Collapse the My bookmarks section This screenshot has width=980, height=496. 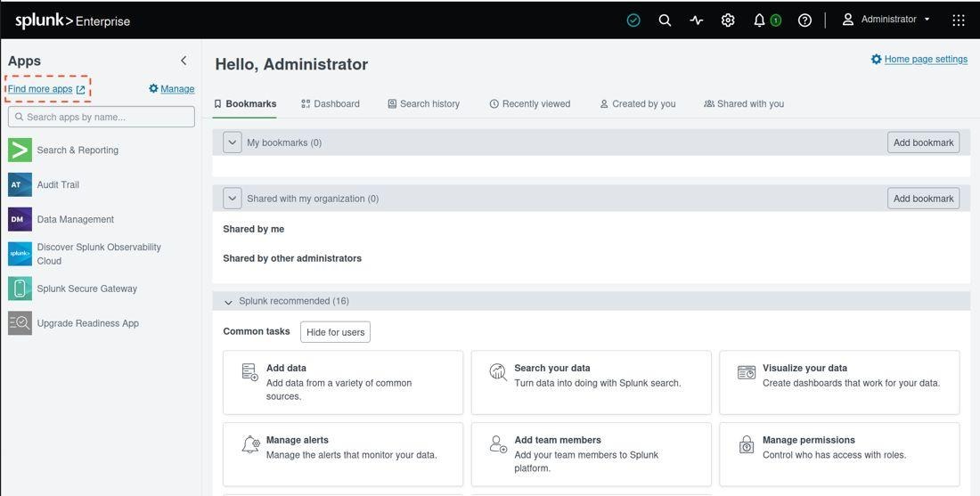(x=233, y=142)
